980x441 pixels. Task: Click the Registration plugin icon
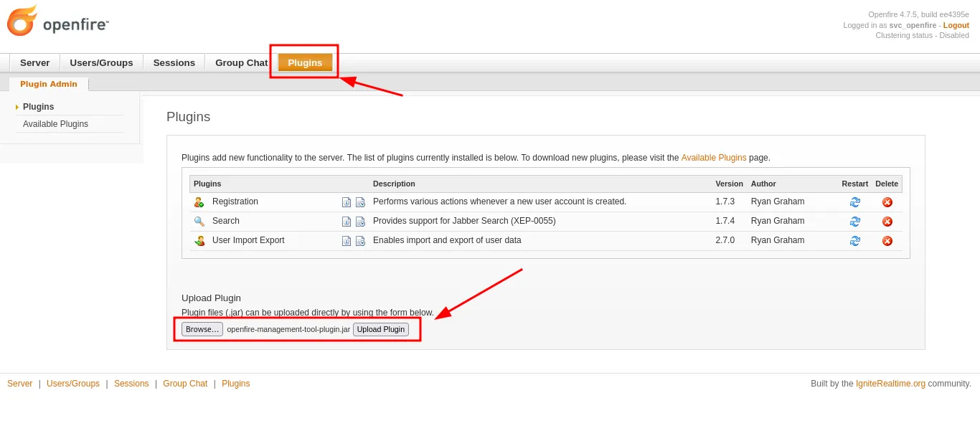[x=199, y=202]
